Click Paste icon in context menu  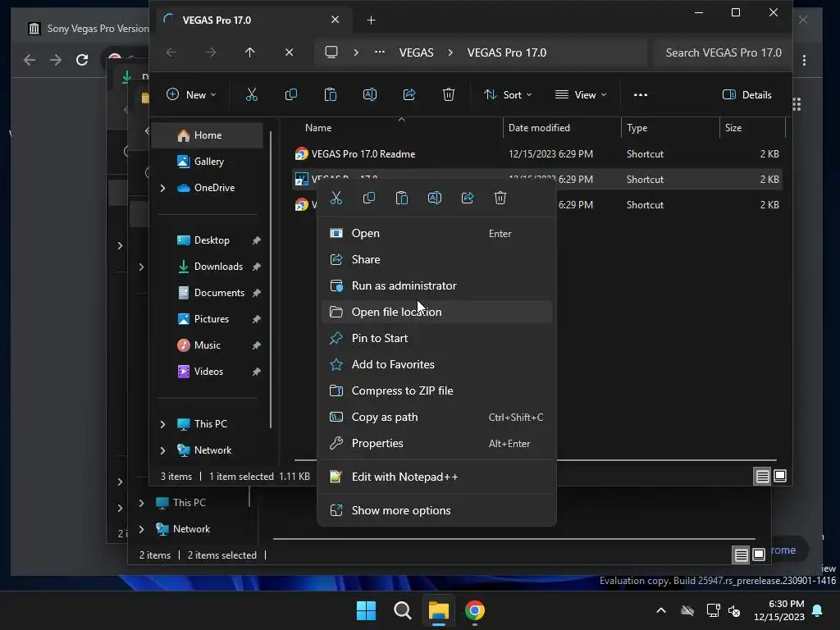coord(402,199)
